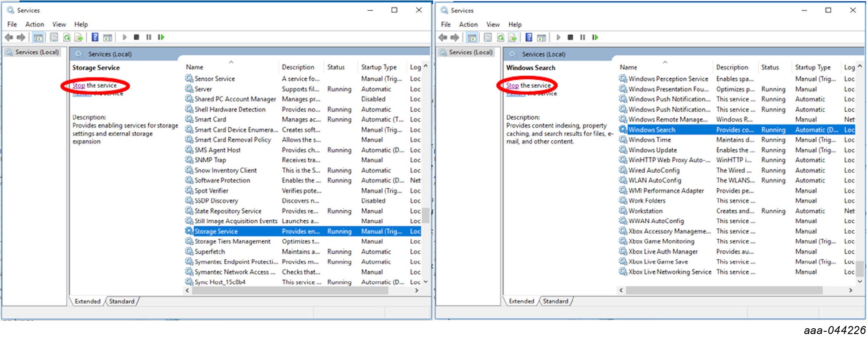Image resolution: width=868 pixels, height=338 pixels.
Task: Toggle Action Pane icon in Windows Search window
Action: pos(541,37)
